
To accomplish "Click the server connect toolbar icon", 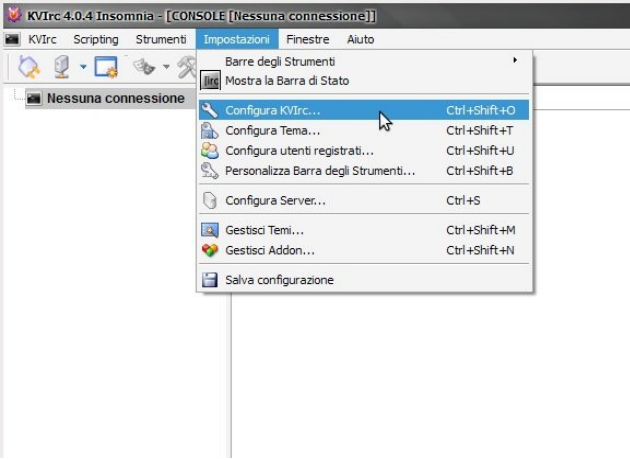I will point(62,67).
